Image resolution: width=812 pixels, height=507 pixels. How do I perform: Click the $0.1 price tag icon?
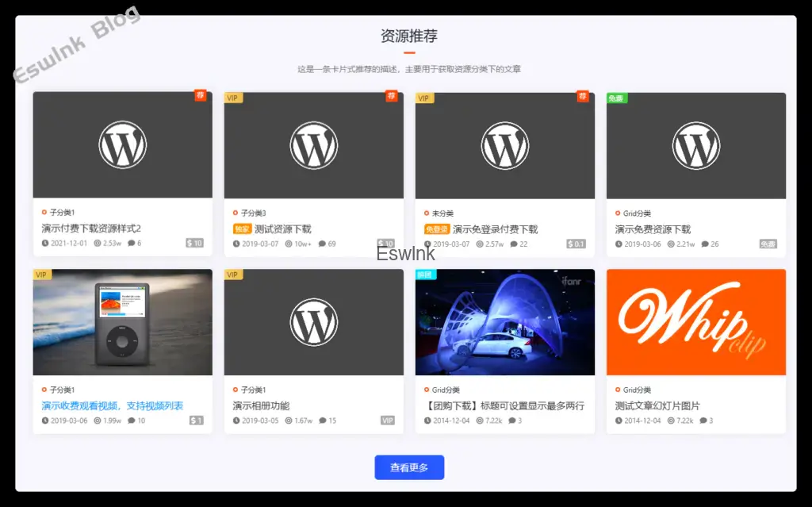[x=576, y=244]
